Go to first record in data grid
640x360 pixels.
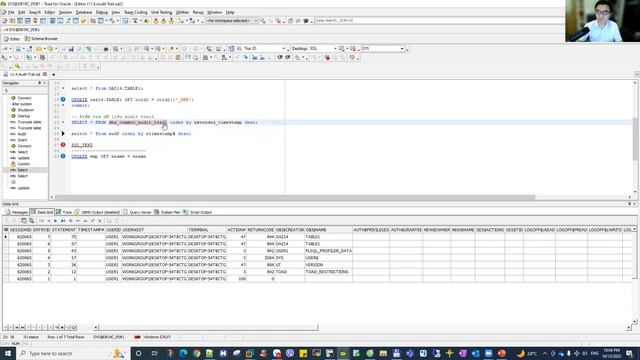click(41, 221)
